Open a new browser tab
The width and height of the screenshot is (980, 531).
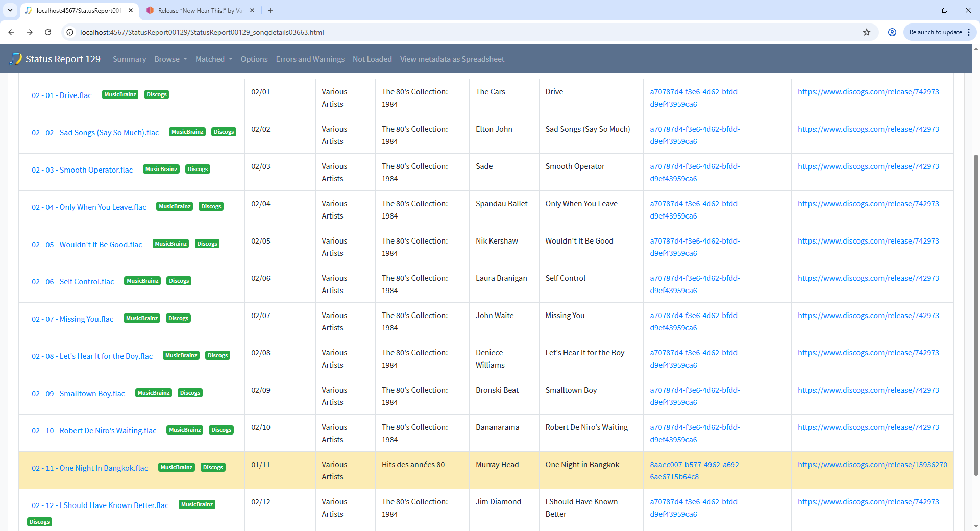click(x=271, y=10)
